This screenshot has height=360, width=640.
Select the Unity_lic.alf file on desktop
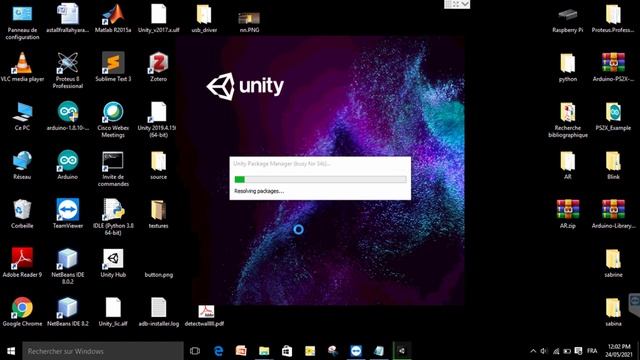[x=113, y=312]
